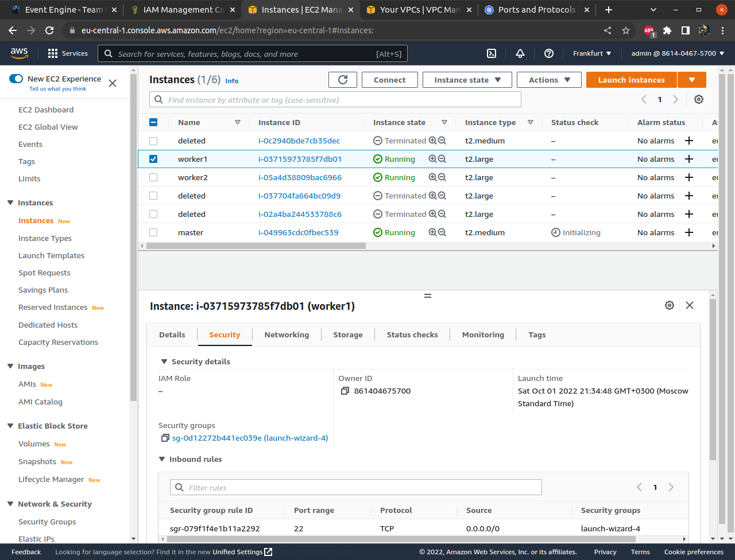Switch to the Monitoring tab
This screenshot has width=735, height=560.
483,335
